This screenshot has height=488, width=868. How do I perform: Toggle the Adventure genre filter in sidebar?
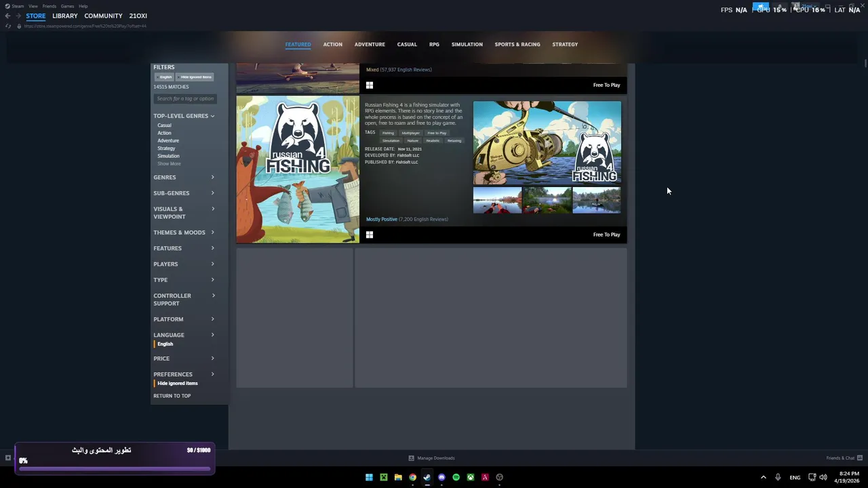tap(168, 140)
